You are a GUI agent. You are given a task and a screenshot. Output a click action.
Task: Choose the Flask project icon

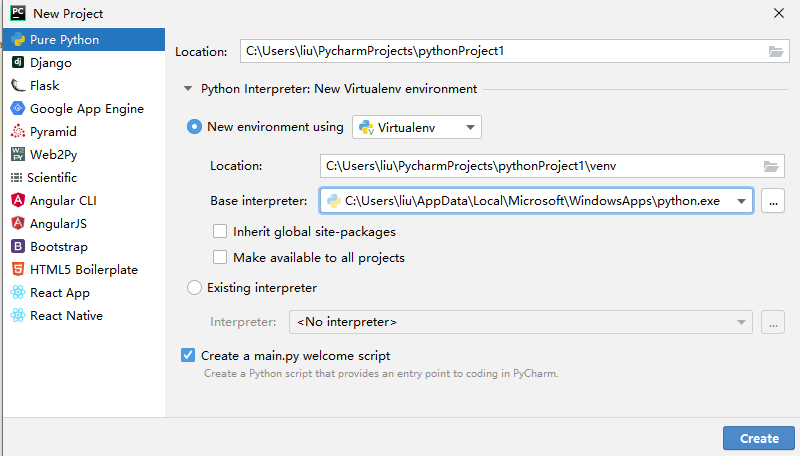pos(18,86)
